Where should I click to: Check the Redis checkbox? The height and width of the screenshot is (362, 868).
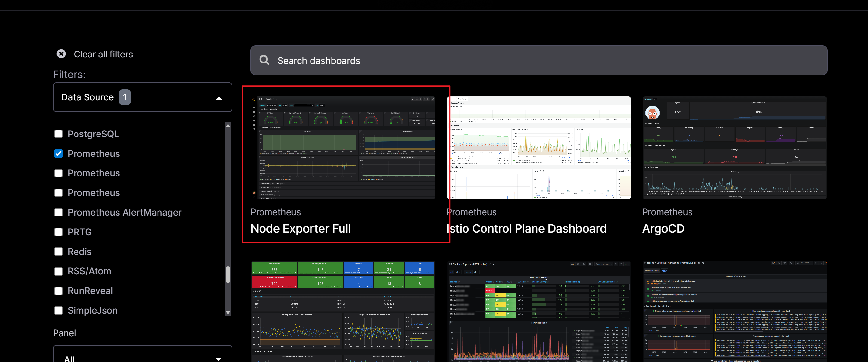(x=58, y=252)
